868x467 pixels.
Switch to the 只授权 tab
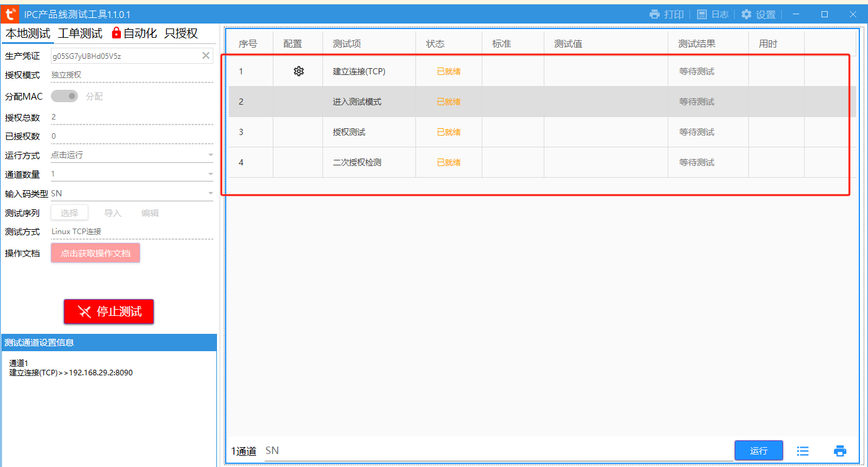[181, 33]
